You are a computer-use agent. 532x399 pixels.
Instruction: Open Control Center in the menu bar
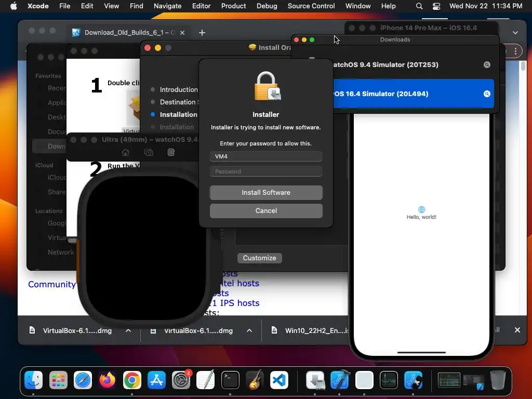[436, 6]
